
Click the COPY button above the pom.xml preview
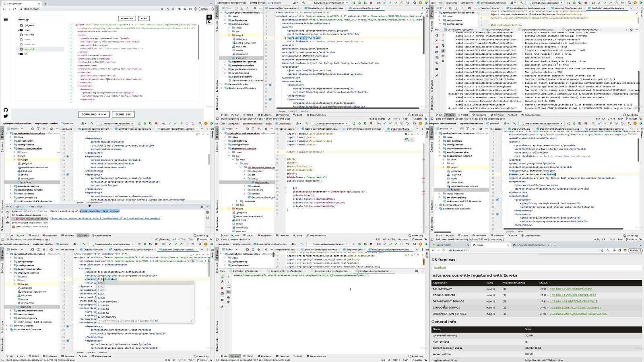tap(144, 19)
